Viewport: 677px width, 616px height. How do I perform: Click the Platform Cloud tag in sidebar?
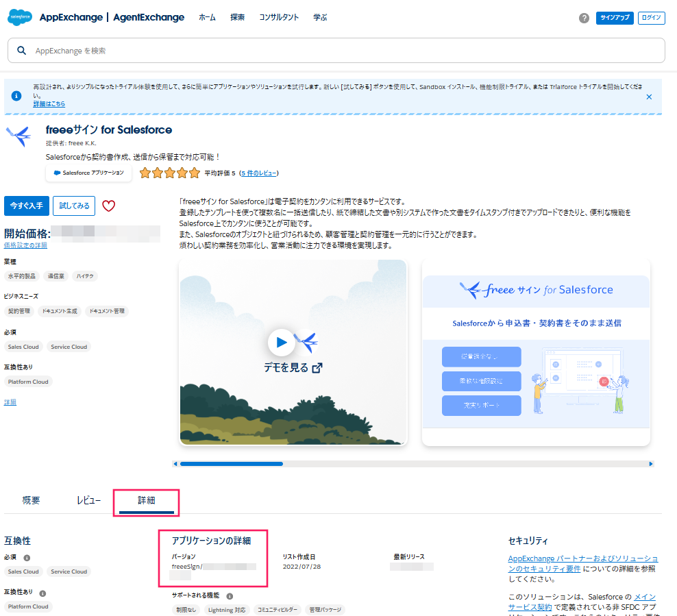point(28,382)
